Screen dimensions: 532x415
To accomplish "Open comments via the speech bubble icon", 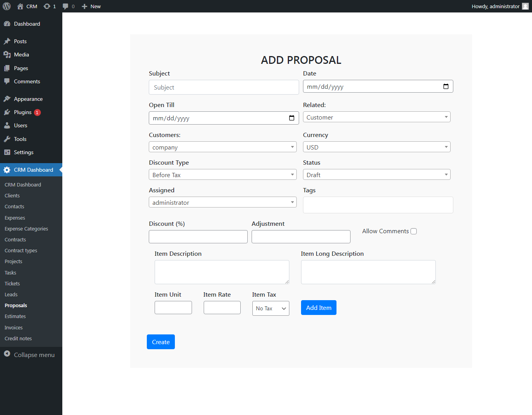I will coord(65,6).
